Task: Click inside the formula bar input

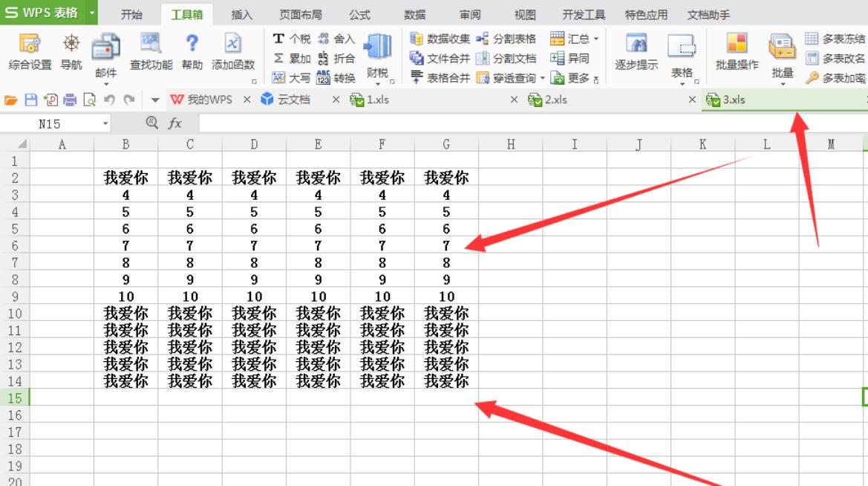Action: point(532,123)
